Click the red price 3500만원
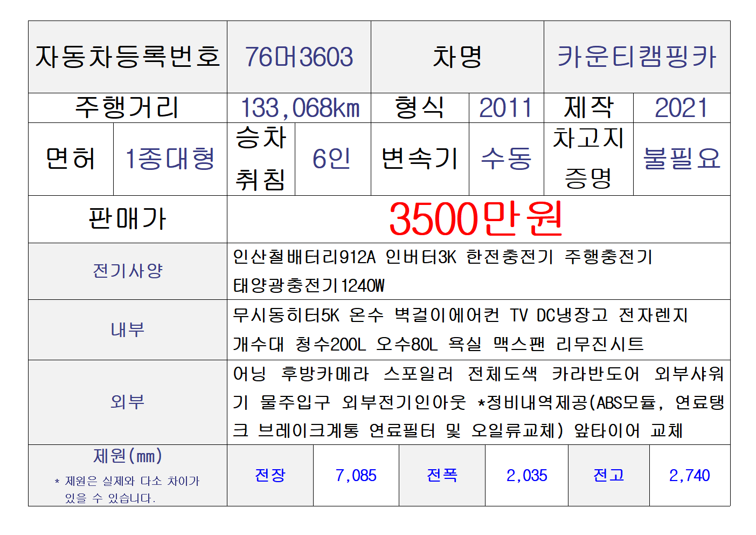 (x=476, y=219)
